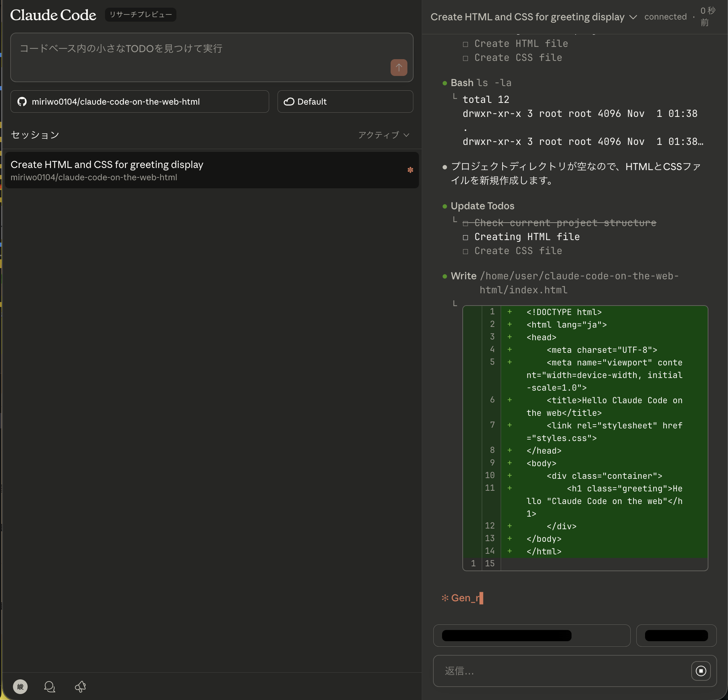This screenshot has height=700, width=728.
Task: Click the stop generation button
Action: coord(700,671)
